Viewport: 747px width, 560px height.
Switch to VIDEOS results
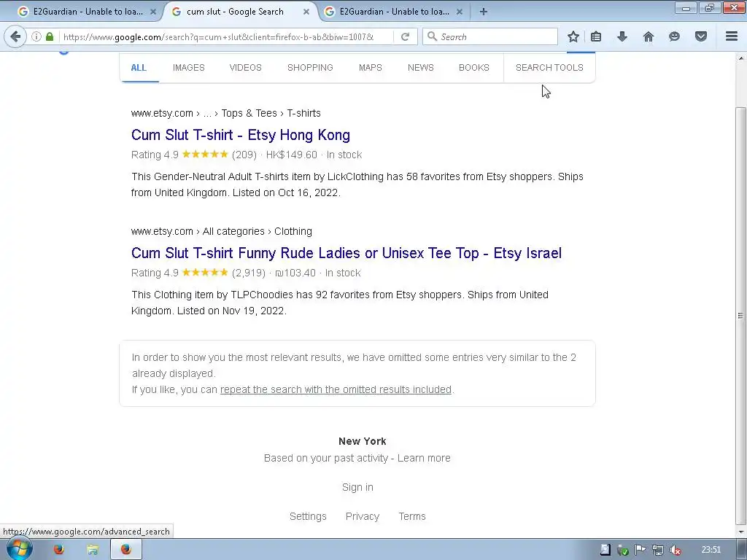[245, 68]
